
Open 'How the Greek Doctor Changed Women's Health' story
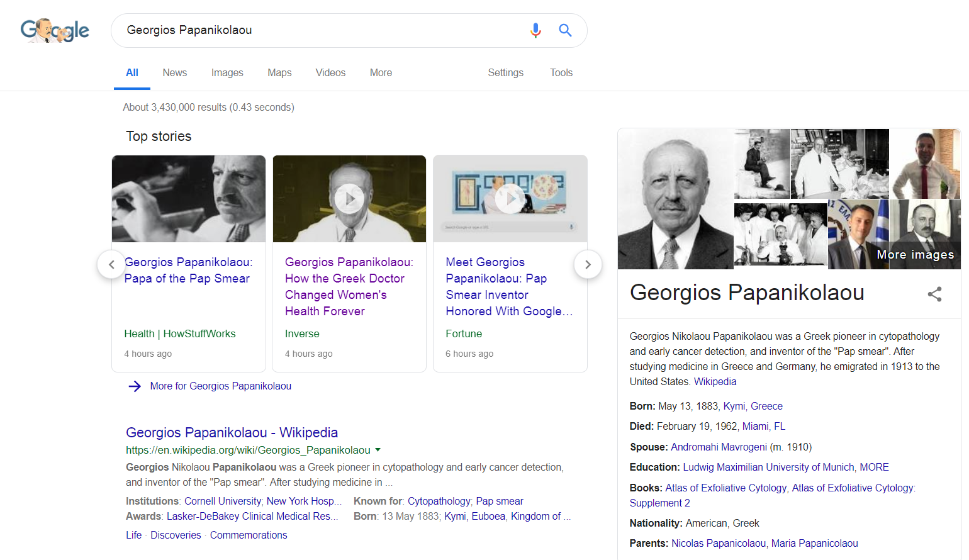[349, 286]
